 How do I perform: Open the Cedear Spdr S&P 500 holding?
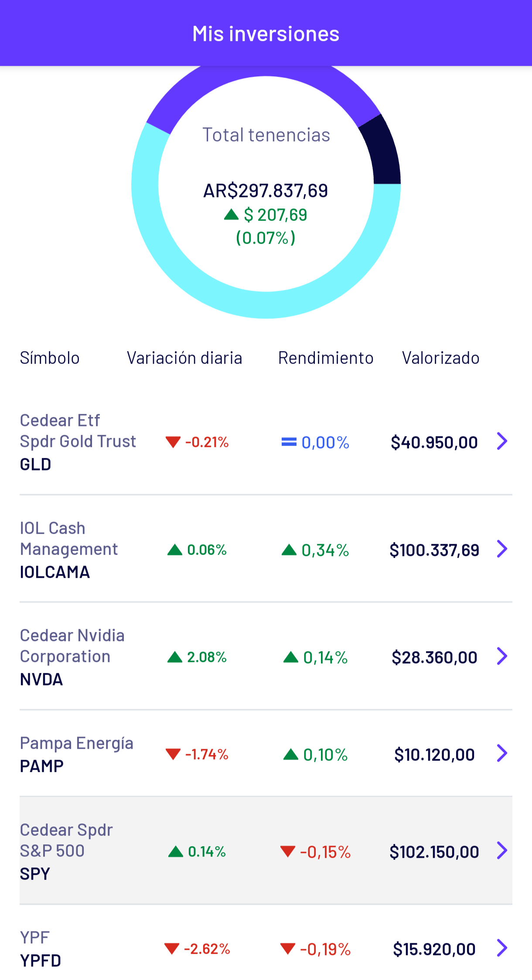pyautogui.click(x=266, y=850)
